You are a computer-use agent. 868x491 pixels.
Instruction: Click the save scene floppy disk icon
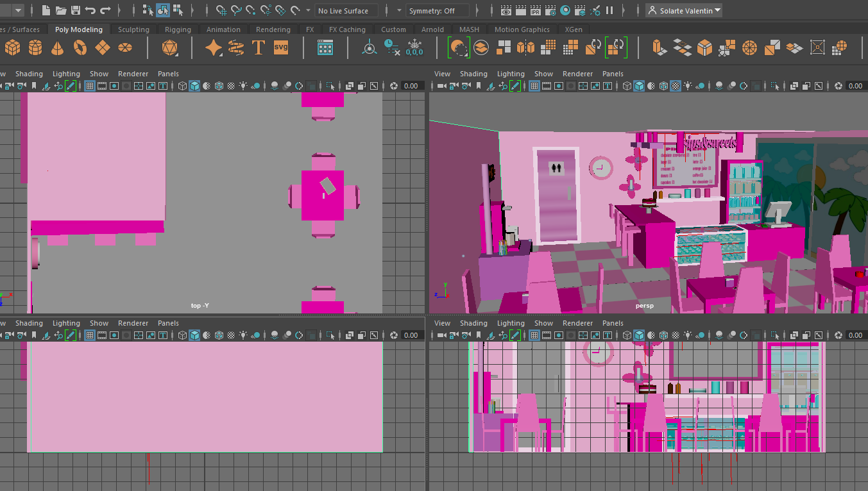pyautogui.click(x=76, y=10)
